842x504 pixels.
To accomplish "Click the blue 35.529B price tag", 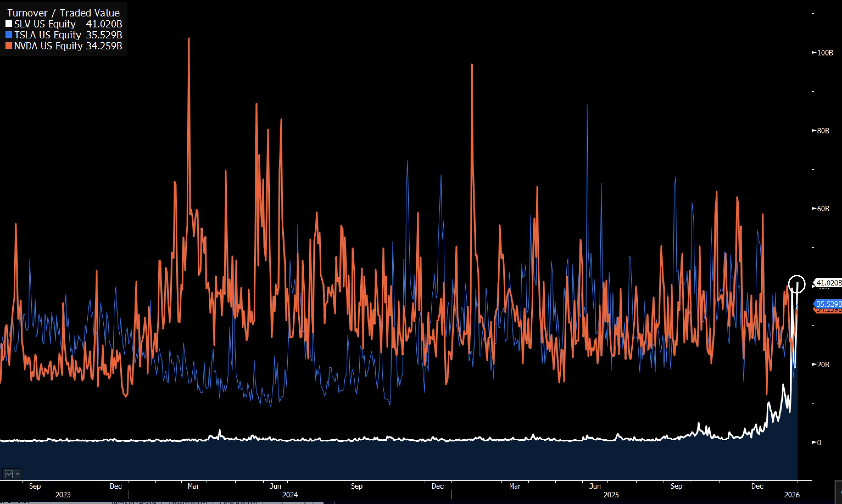I will [x=828, y=304].
